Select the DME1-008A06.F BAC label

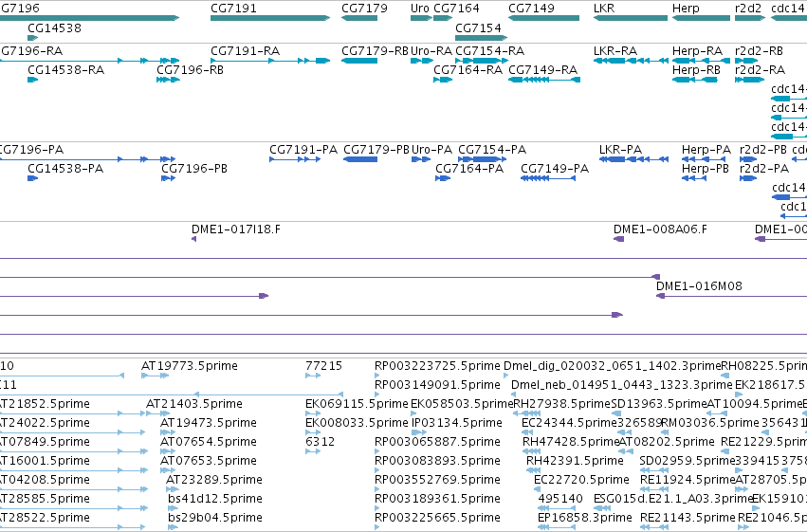(660, 229)
